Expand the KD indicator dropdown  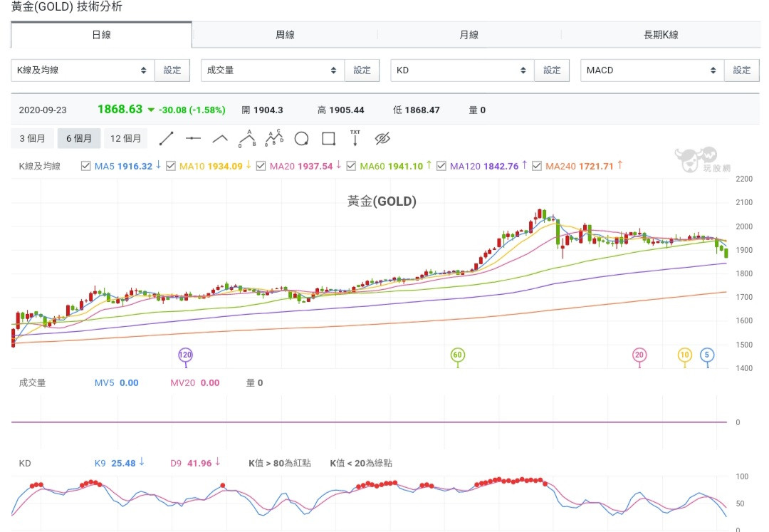pos(462,71)
